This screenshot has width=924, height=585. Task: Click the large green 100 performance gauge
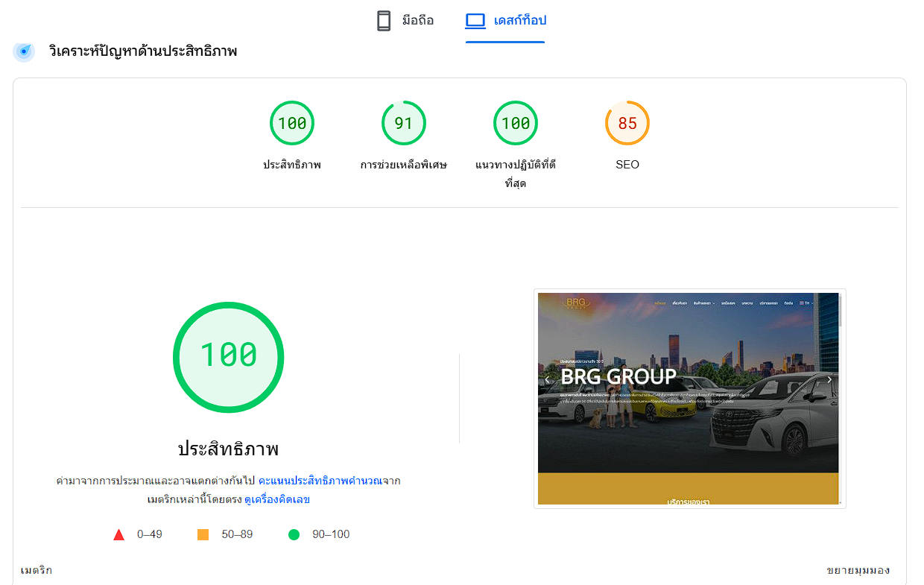pos(229,357)
